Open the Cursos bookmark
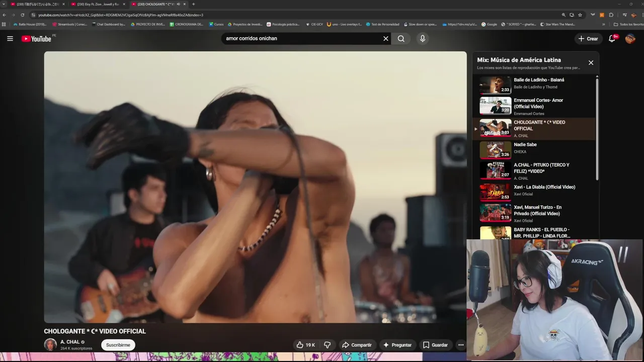This screenshot has width=644, height=362. coord(216,24)
